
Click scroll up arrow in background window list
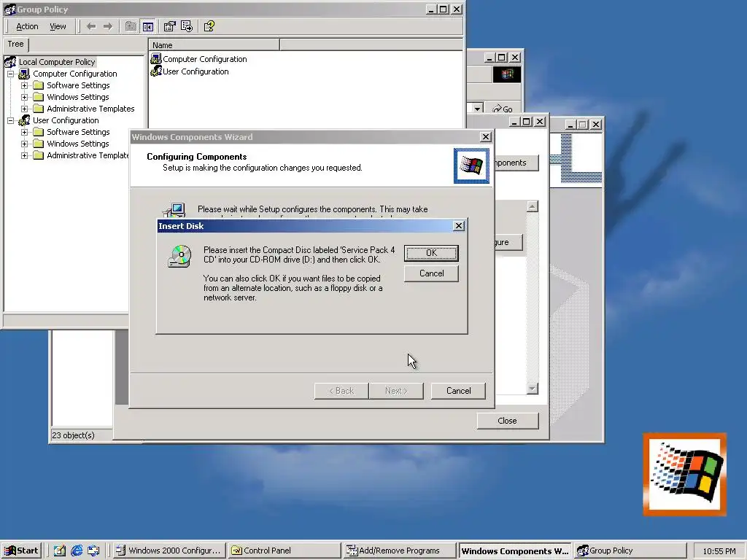click(532, 206)
